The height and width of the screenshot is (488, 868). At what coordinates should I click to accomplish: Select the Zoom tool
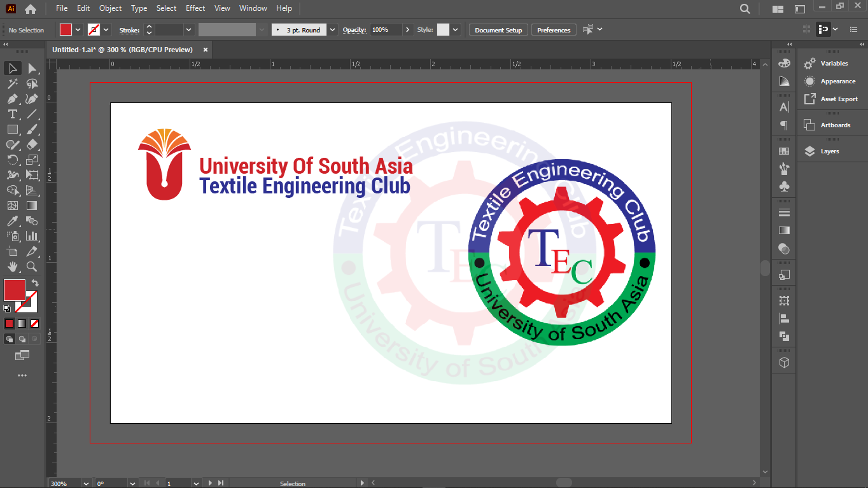[32, 267]
